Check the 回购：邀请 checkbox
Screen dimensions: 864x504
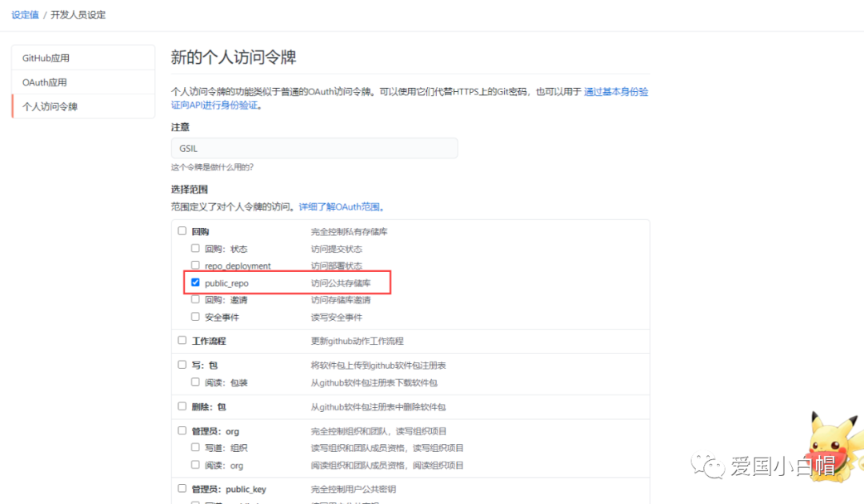pyautogui.click(x=196, y=299)
